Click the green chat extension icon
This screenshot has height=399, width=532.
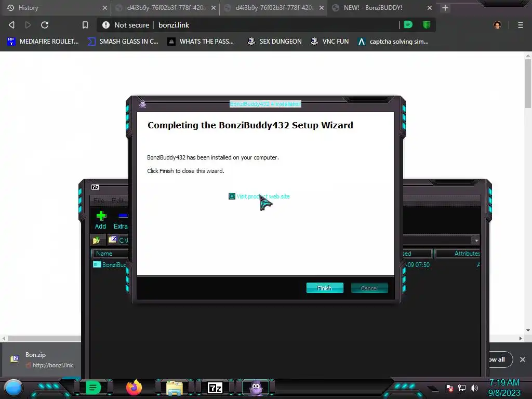408,24
